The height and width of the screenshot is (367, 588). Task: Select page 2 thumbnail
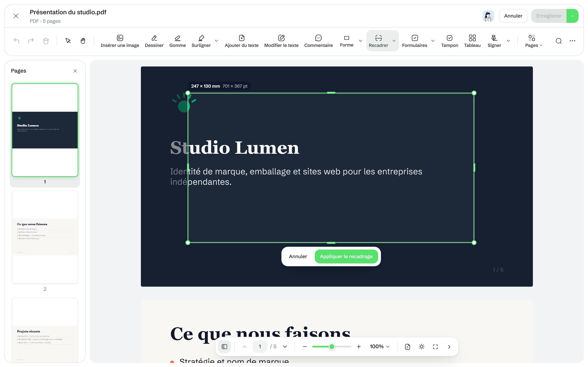click(x=45, y=237)
